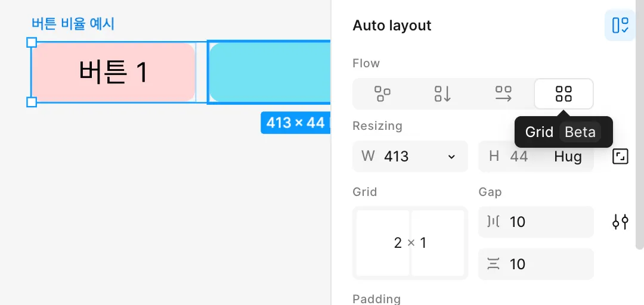Open the 2 × 1 grid size picker
Image resolution: width=644 pixels, height=305 pixels.
[410, 243]
